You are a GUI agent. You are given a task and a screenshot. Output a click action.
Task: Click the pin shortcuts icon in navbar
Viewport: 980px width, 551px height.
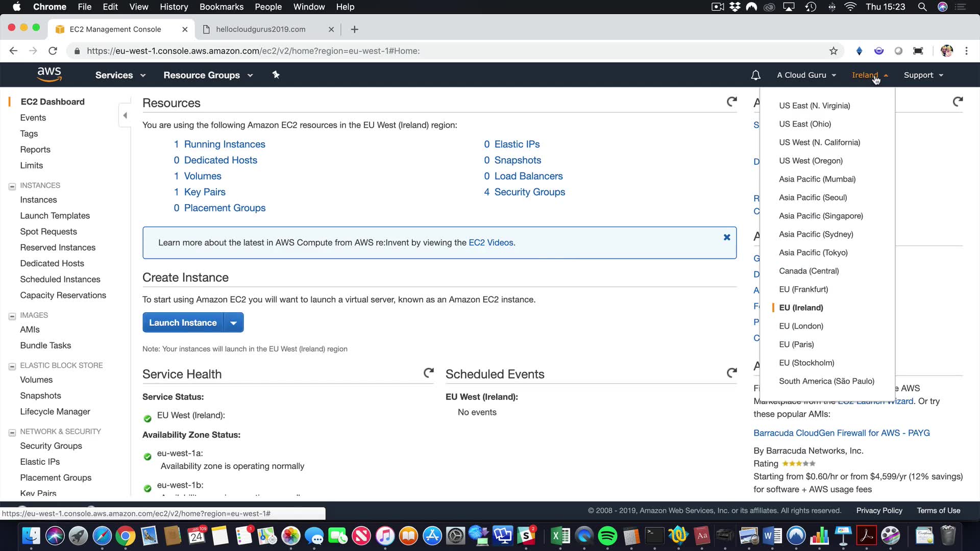(276, 75)
